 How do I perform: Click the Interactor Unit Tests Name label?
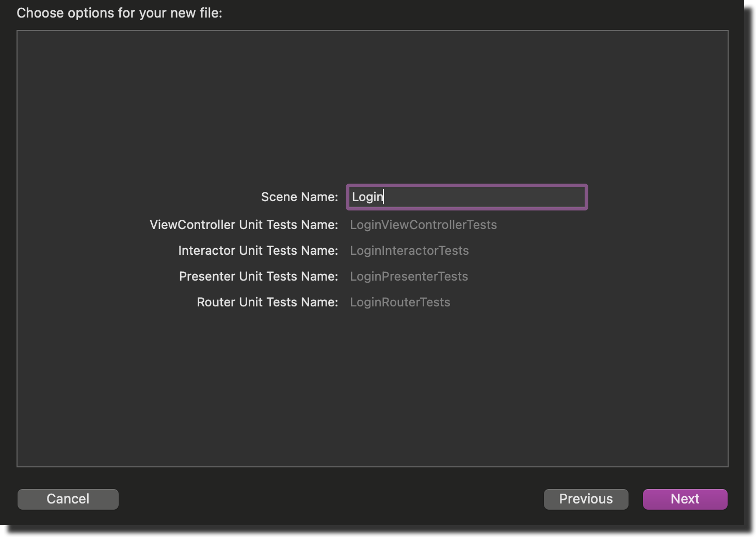(258, 251)
